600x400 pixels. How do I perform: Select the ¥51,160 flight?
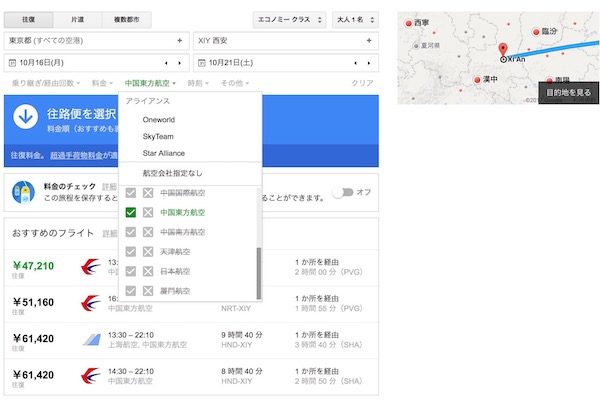[x=191, y=304]
